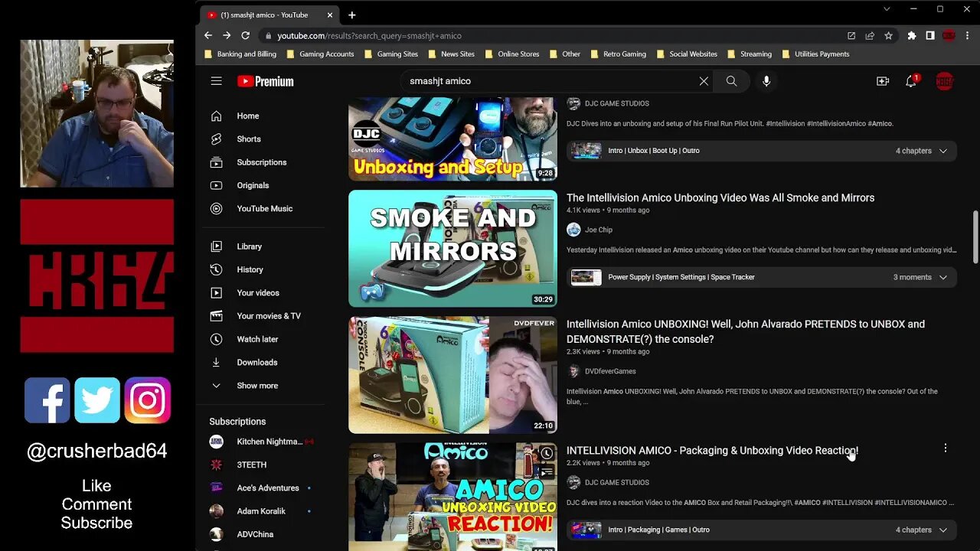Open the Create video icon
This screenshot has height=551, width=980.
coord(883,81)
